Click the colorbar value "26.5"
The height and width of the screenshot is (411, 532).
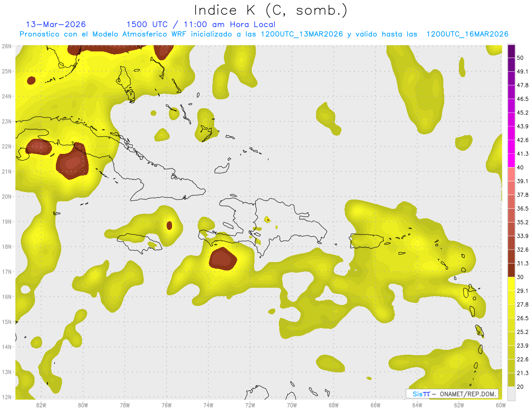[523, 318]
